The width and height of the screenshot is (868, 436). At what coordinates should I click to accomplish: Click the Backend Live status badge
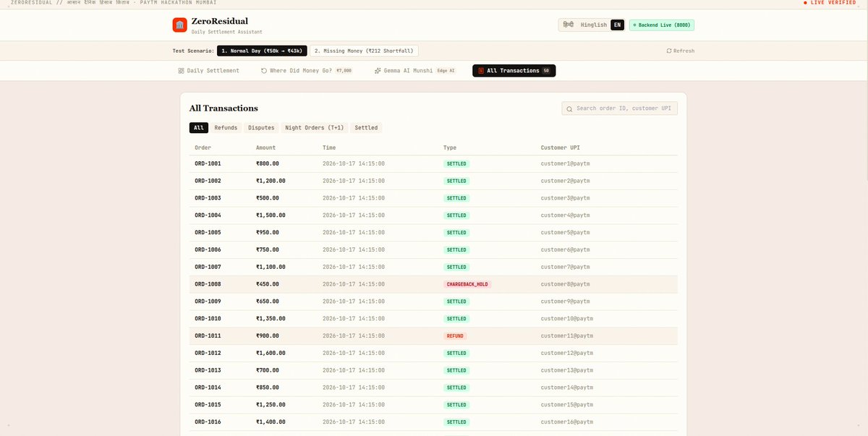(x=662, y=25)
